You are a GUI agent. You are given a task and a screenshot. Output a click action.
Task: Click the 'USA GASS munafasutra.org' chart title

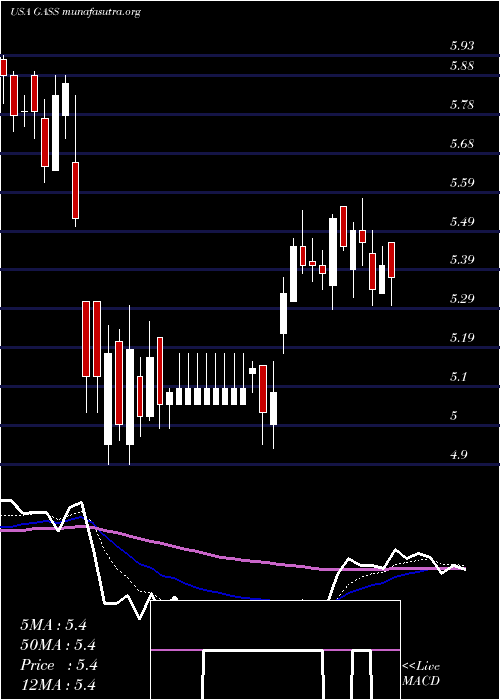(75, 12)
